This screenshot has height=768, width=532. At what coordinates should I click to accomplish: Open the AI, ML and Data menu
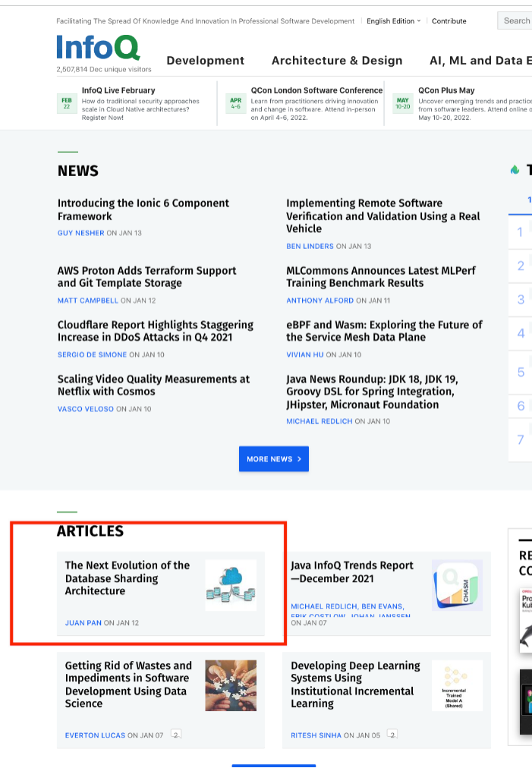tap(480, 60)
